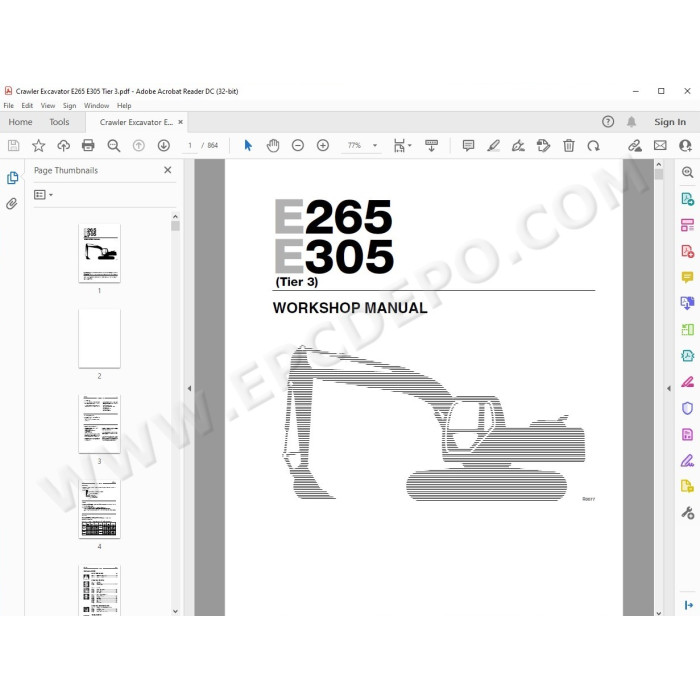Viewport: 700px width, 700px height.
Task: Open the thumbnail options dropdown
Action: pyautogui.click(x=43, y=195)
